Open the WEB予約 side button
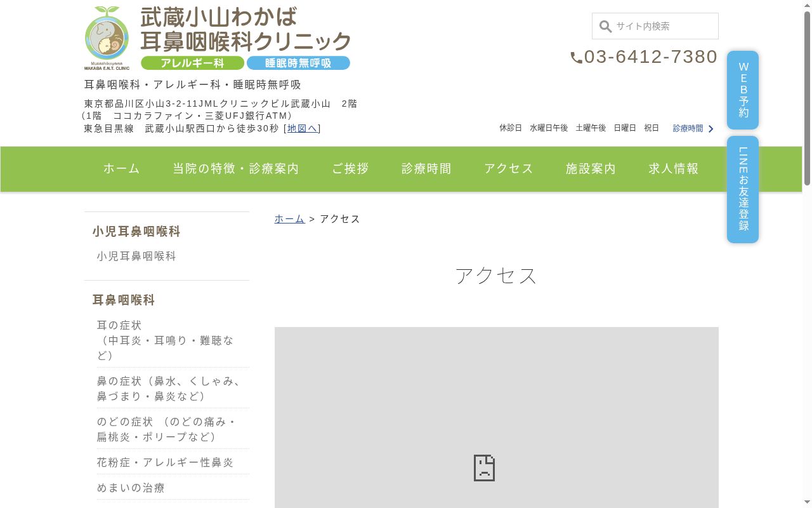This screenshot has width=812, height=508. click(743, 90)
